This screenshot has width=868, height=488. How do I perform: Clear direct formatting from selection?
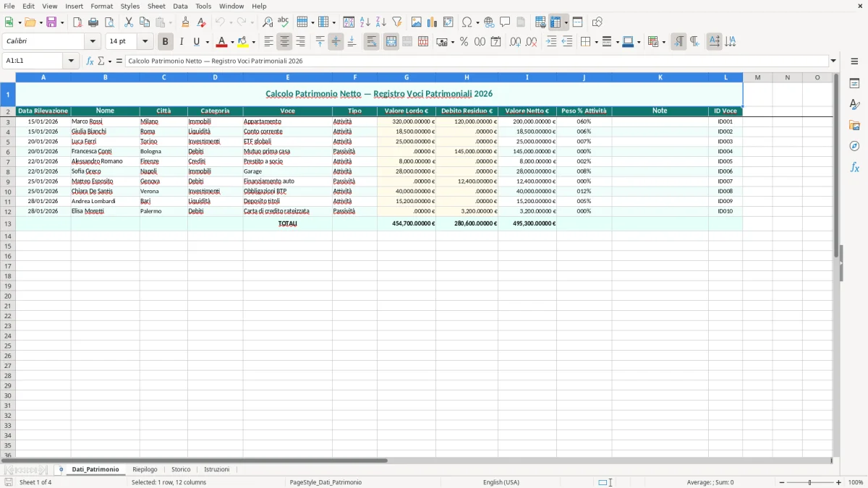coord(201,22)
